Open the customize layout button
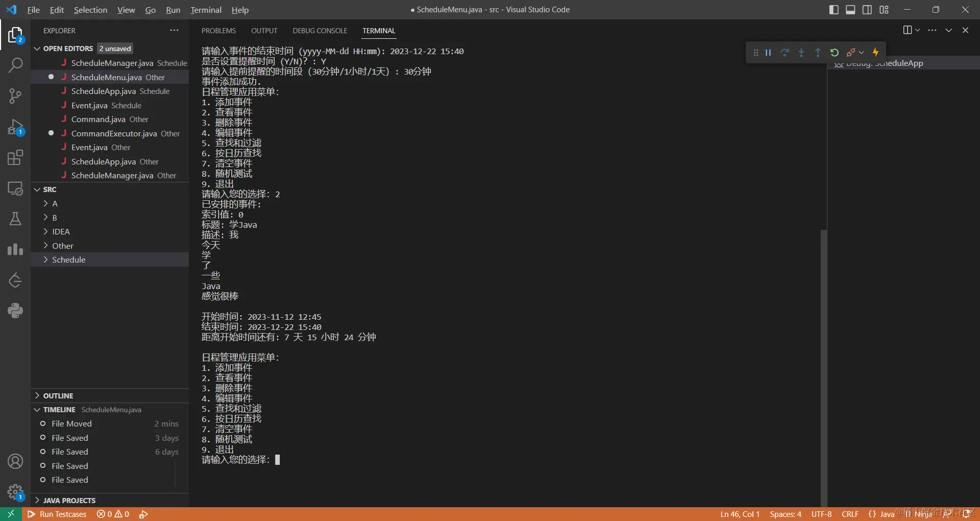980x521 pixels. [884, 10]
